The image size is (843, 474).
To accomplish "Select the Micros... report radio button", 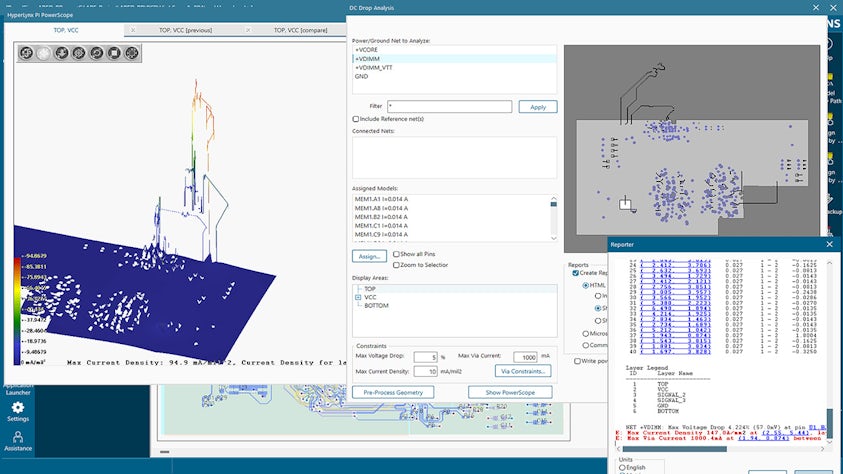I will coord(585,334).
